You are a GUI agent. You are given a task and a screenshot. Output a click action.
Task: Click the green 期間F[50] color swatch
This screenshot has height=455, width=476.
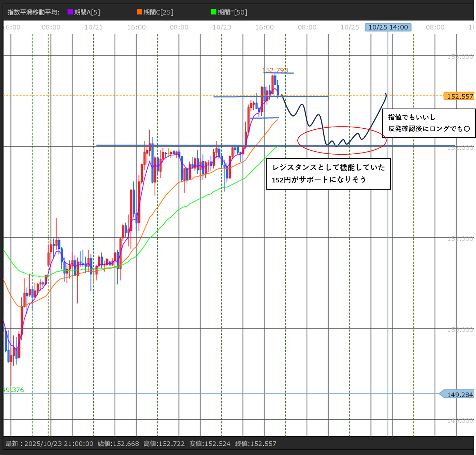point(213,12)
